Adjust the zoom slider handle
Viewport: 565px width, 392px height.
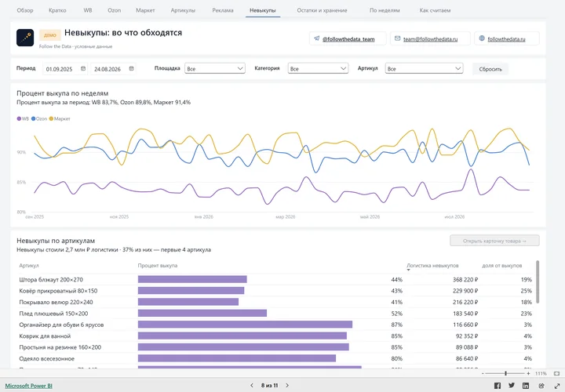pos(505,374)
